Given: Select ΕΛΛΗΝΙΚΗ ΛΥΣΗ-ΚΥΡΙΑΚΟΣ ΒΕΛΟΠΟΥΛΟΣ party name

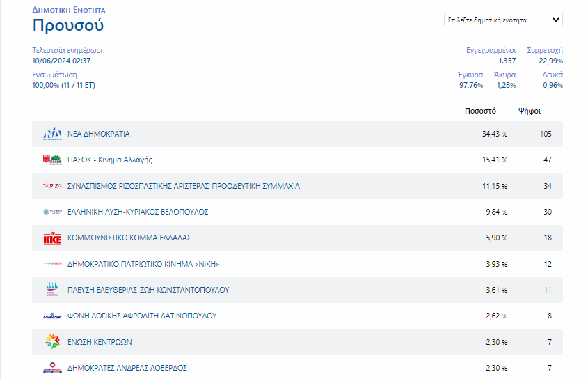Looking at the screenshot, I should (138, 212).
